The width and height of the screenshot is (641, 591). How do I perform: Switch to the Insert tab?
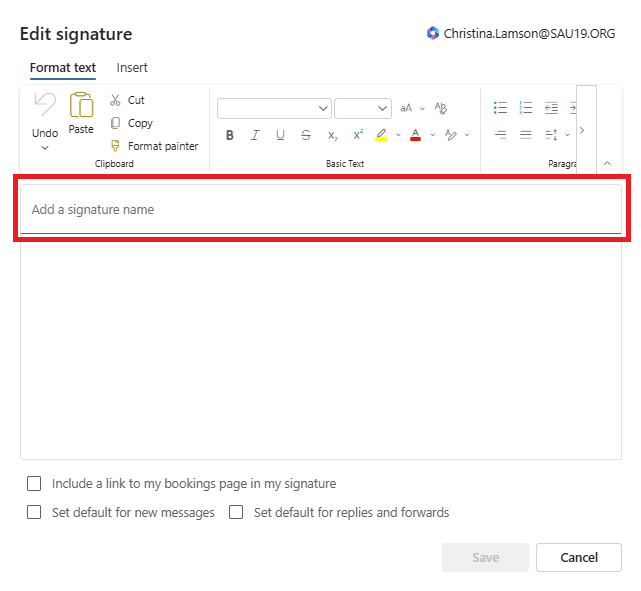pyautogui.click(x=132, y=68)
